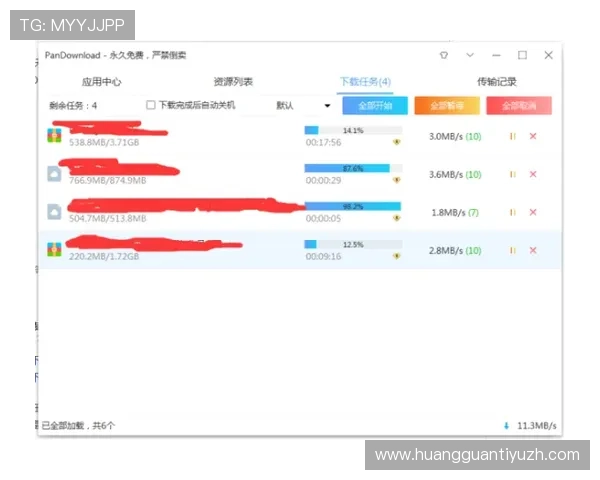Minimize the PanDownload window

tap(496, 56)
